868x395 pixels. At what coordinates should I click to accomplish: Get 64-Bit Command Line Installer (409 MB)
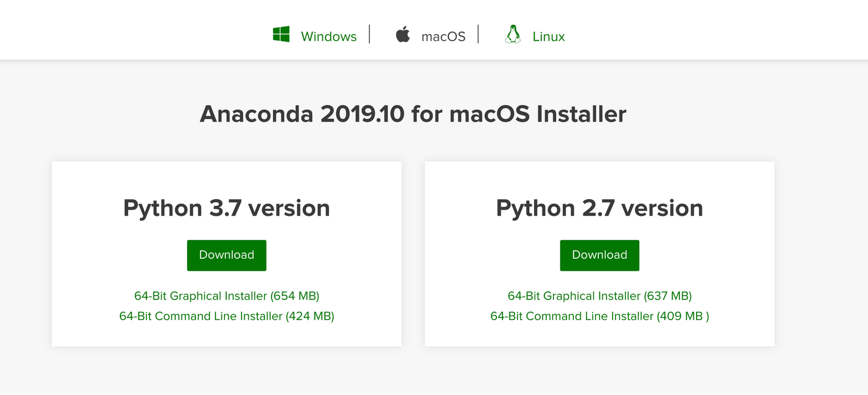599,316
